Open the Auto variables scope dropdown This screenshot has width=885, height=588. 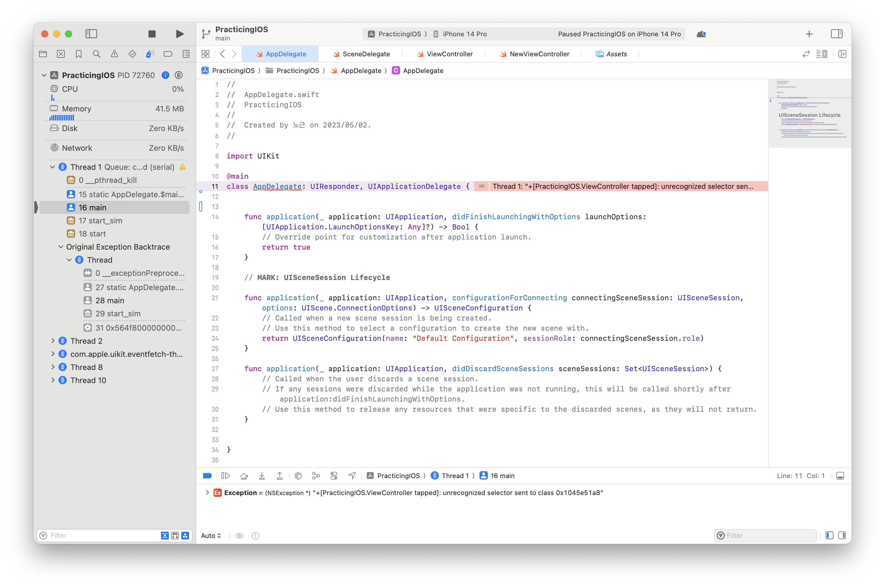211,536
